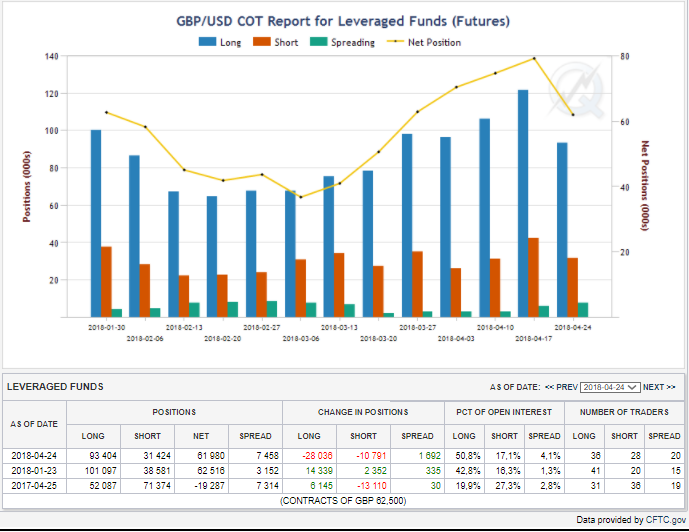This screenshot has height=532, width=689.
Task: Click the short change value 2 352
Action: pos(375,470)
